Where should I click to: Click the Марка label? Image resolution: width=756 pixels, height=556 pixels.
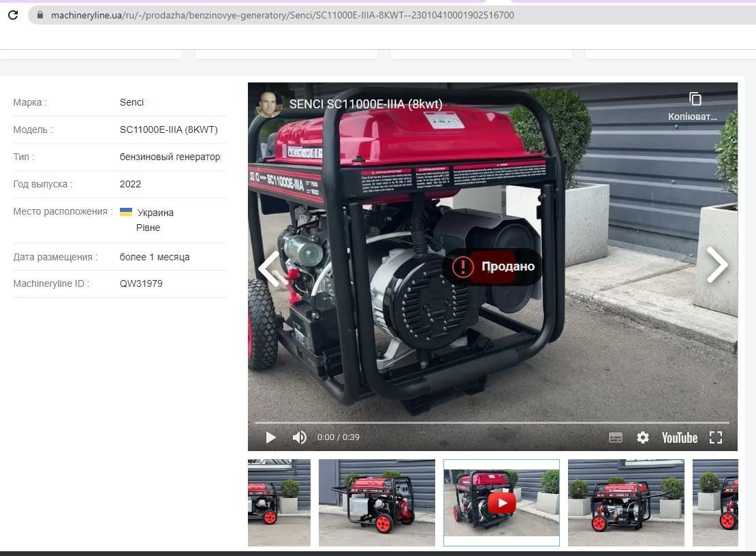[30, 102]
